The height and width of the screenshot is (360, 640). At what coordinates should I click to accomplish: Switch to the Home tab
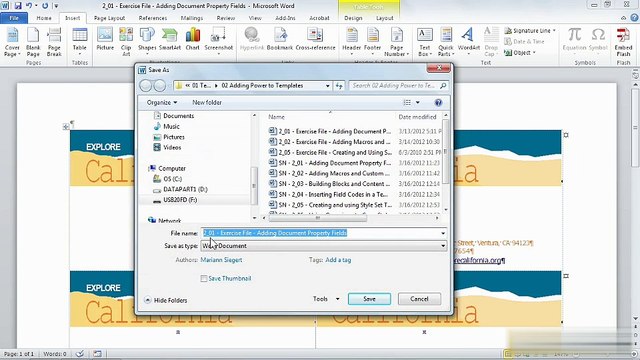(x=44, y=18)
